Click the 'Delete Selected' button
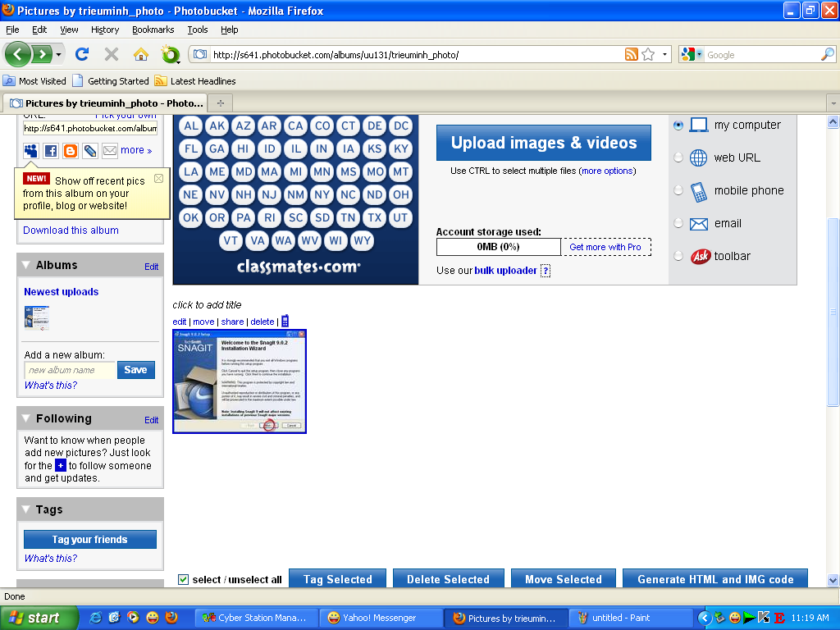 click(x=449, y=578)
